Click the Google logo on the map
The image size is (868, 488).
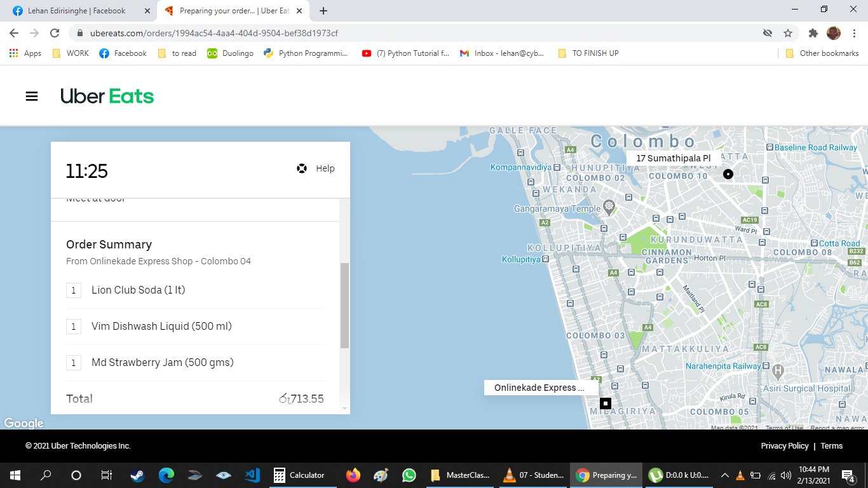click(24, 423)
